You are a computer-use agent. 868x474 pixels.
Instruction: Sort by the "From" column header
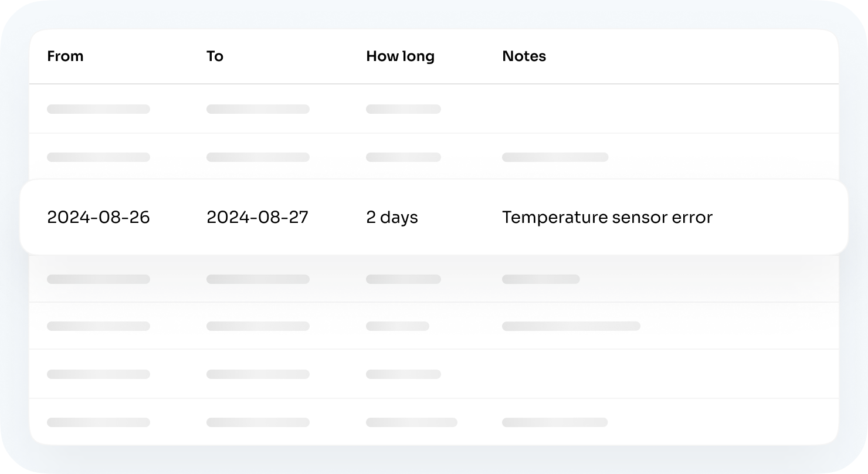point(65,56)
